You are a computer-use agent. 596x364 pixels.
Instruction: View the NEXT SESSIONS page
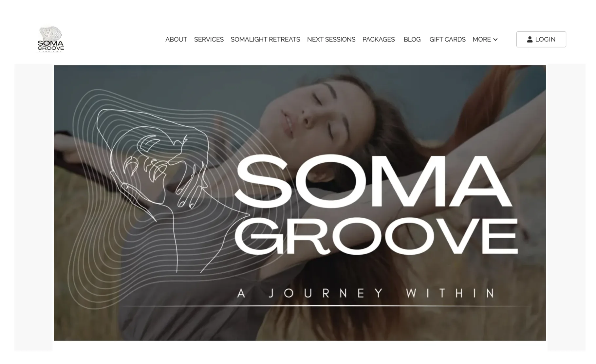coord(331,40)
